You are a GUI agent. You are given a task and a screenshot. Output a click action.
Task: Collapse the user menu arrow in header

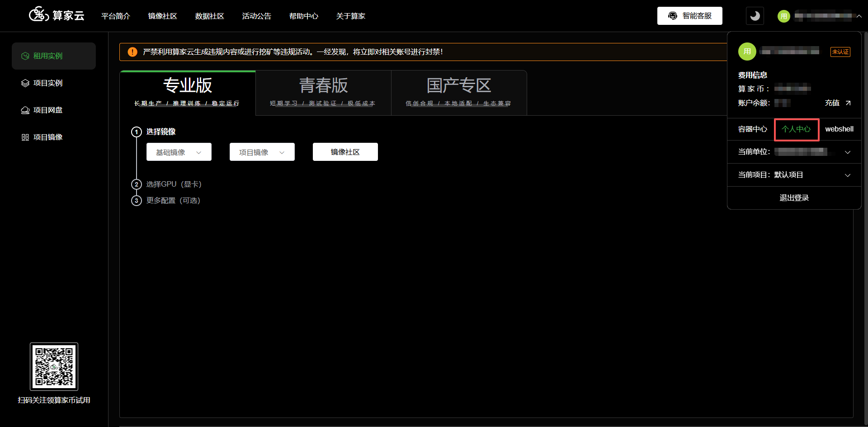pos(859,16)
